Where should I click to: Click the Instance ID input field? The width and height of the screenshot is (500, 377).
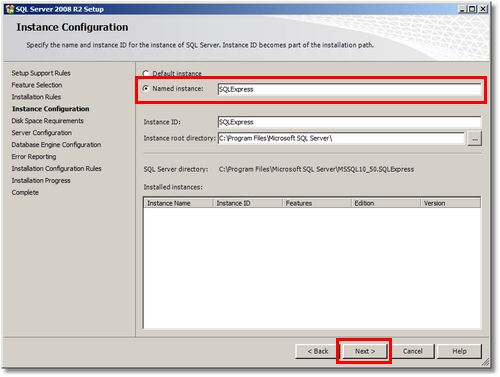tap(349, 122)
